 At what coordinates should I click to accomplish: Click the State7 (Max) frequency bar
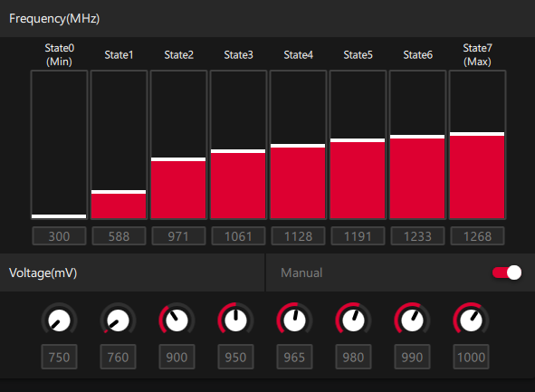pyautogui.click(x=477, y=145)
